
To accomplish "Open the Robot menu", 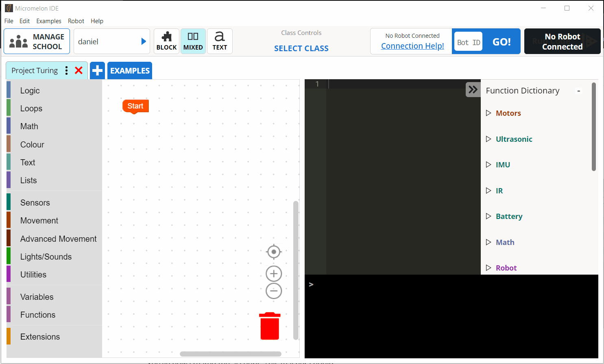I will tap(76, 21).
